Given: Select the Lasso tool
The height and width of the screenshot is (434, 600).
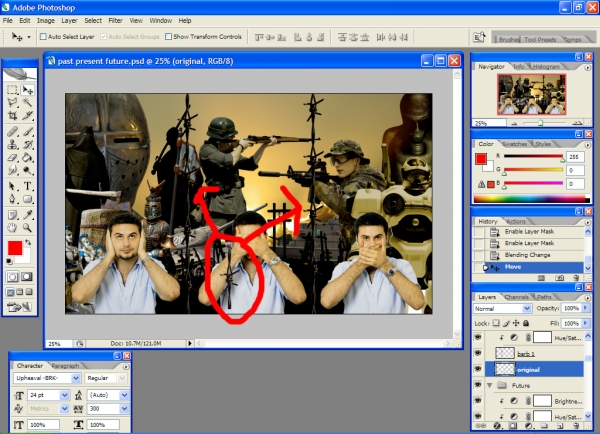Looking at the screenshot, I should click(12, 103).
